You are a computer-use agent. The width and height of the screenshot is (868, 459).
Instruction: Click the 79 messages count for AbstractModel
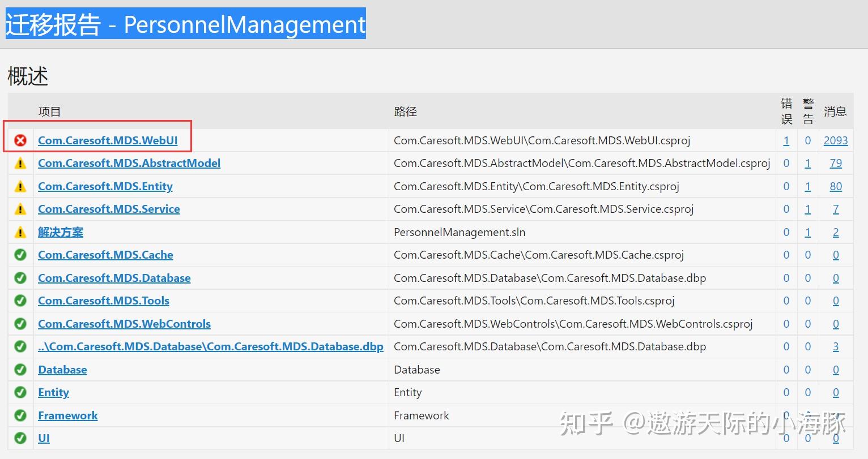[x=836, y=163]
